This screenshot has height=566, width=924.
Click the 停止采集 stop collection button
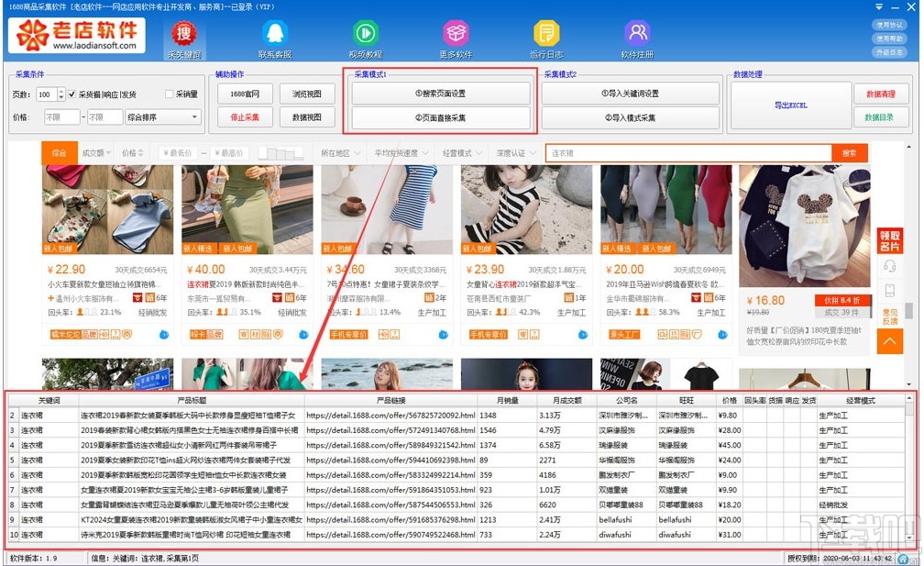click(246, 118)
